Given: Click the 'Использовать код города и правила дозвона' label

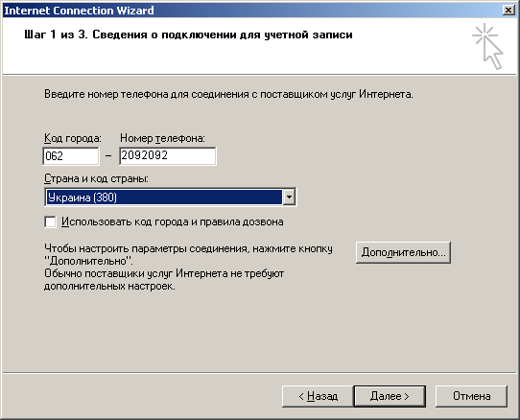Looking at the screenshot, I should point(172,222).
